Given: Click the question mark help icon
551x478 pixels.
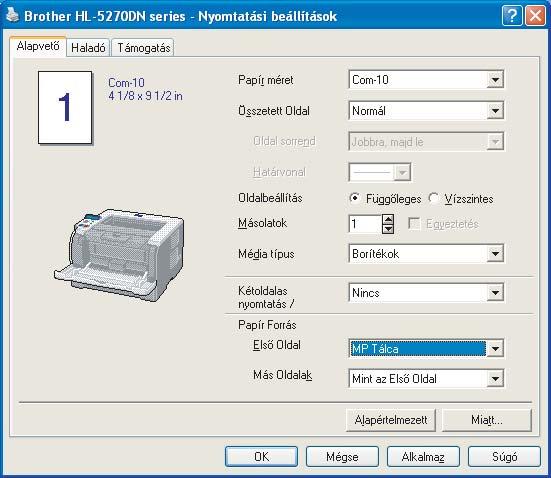Looking at the screenshot, I should (512, 16).
